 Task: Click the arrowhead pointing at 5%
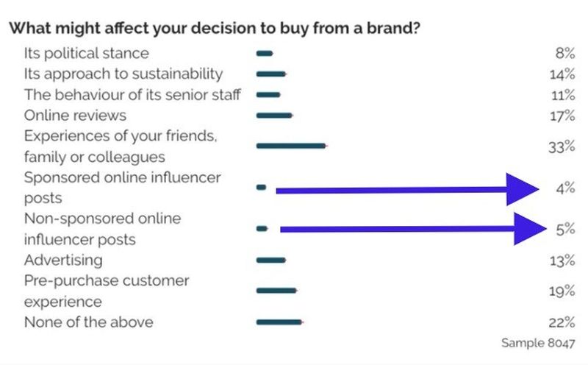click(x=530, y=229)
